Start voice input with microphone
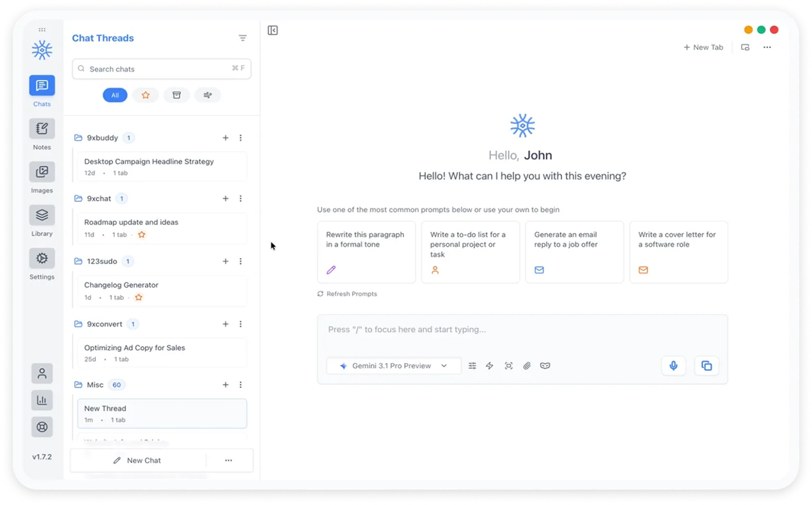Screen dimensions: 812x505 tap(674, 366)
